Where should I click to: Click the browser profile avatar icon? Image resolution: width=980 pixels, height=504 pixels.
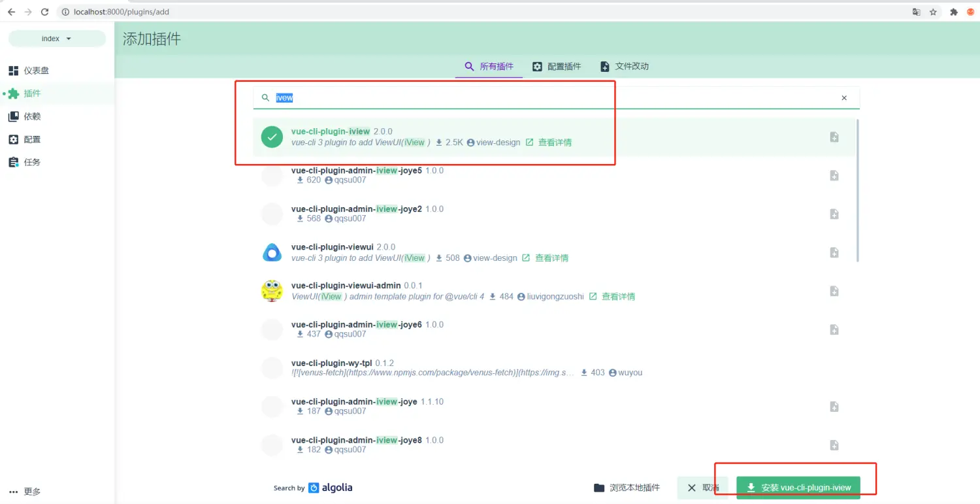[971, 12]
